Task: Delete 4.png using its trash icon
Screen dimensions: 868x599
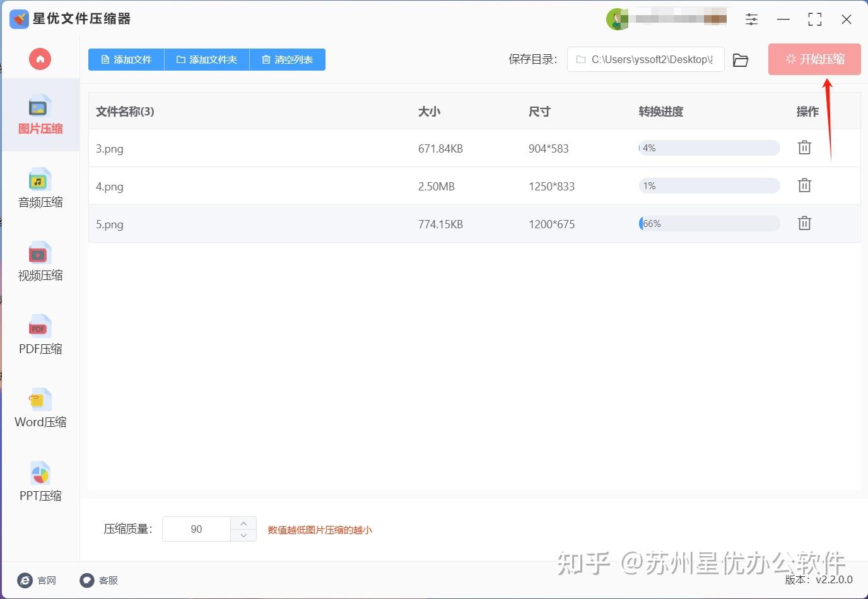Action: click(x=804, y=185)
